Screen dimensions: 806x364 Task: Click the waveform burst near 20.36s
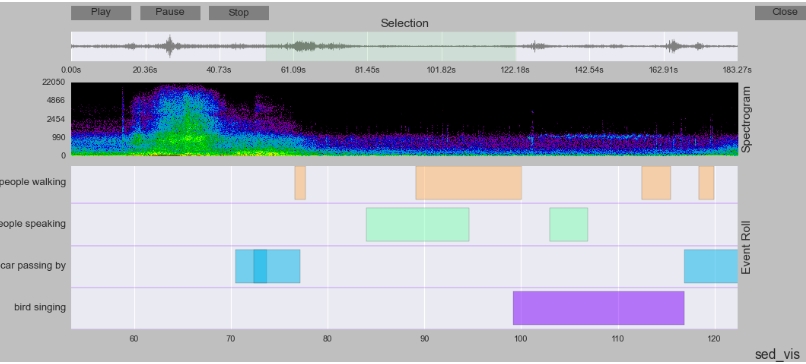point(170,46)
